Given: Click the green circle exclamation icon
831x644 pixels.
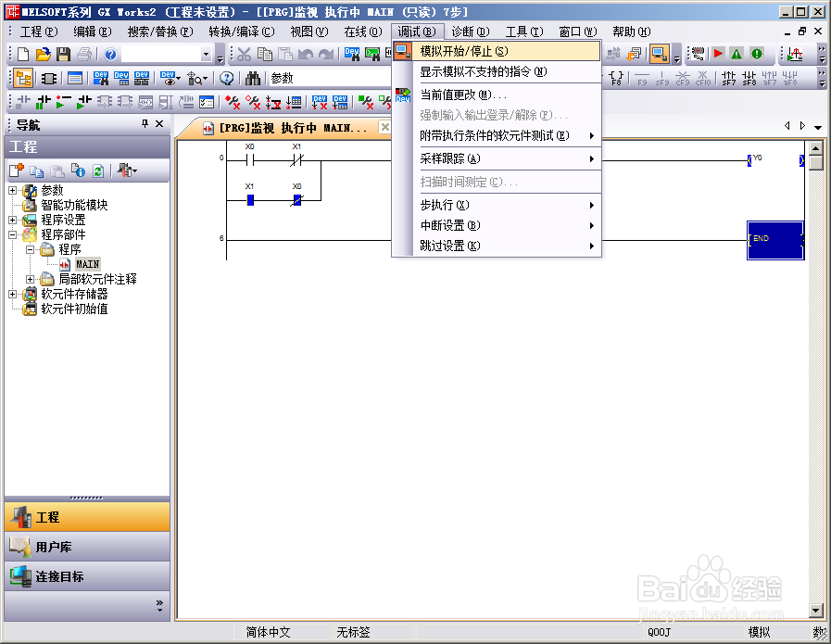Looking at the screenshot, I should click(x=757, y=54).
